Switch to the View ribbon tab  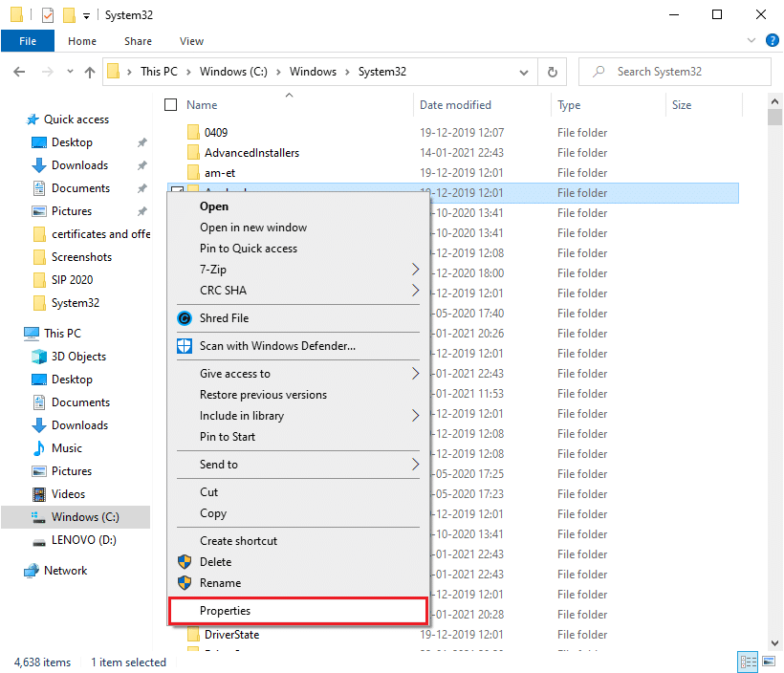pyautogui.click(x=191, y=41)
